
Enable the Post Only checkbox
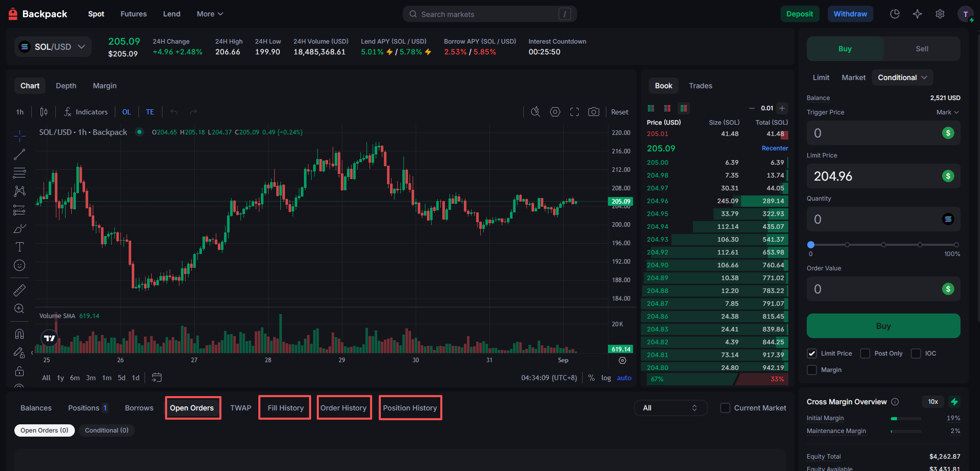click(x=865, y=354)
